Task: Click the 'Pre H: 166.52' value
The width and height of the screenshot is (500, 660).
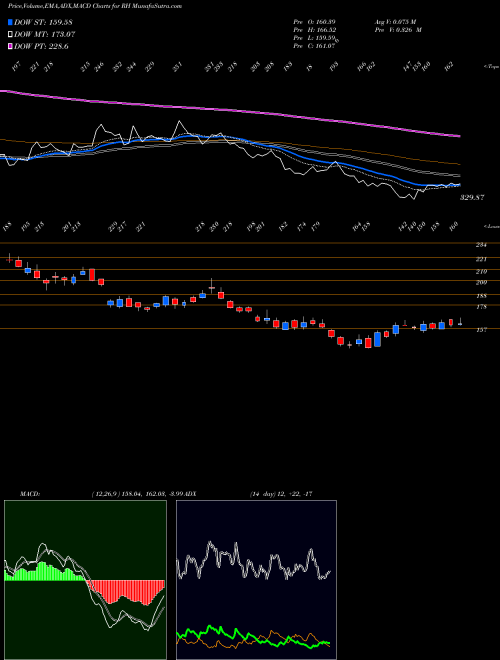Action: pyautogui.click(x=314, y=30)
